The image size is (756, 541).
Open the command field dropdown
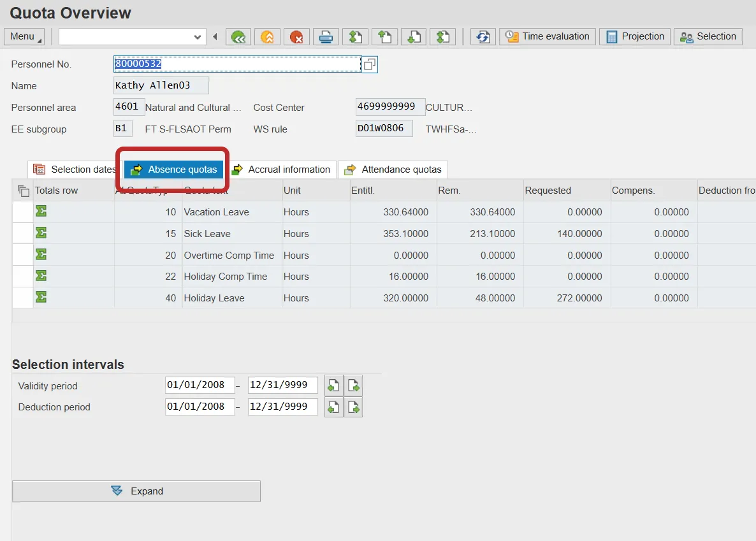tap(197, 37)
